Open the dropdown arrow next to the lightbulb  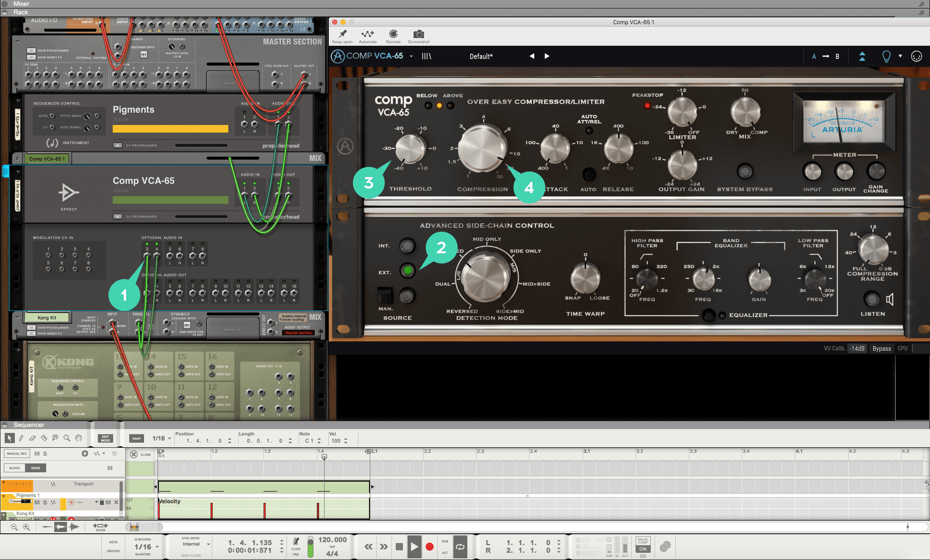pyautogui.click(x=900, y=56)
